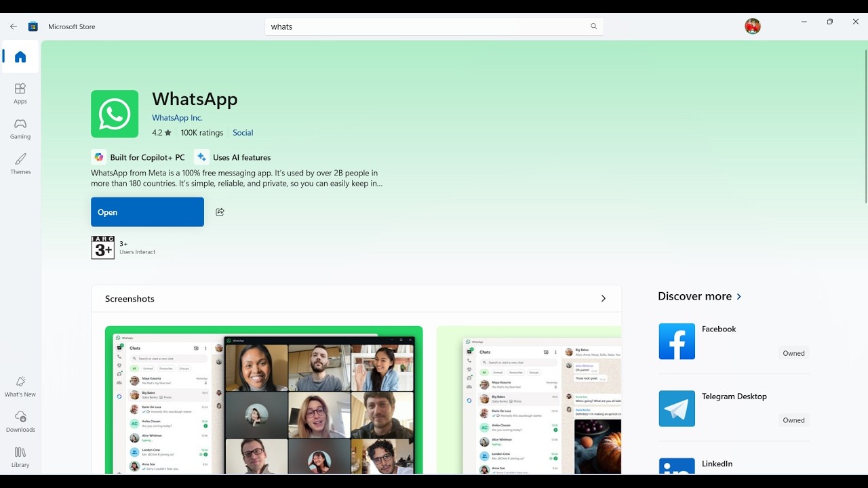Click the 100K ratings text

click(x=202, y=133)
